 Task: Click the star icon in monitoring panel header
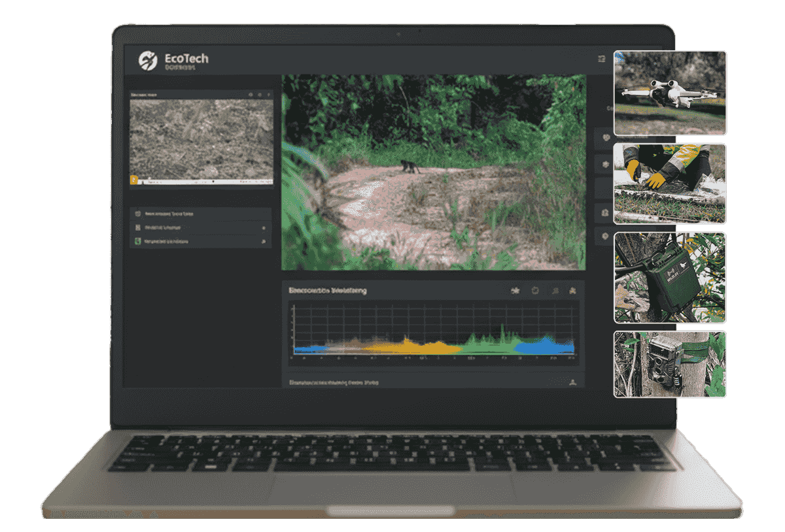pyautogui.click(x=515, y=291)
